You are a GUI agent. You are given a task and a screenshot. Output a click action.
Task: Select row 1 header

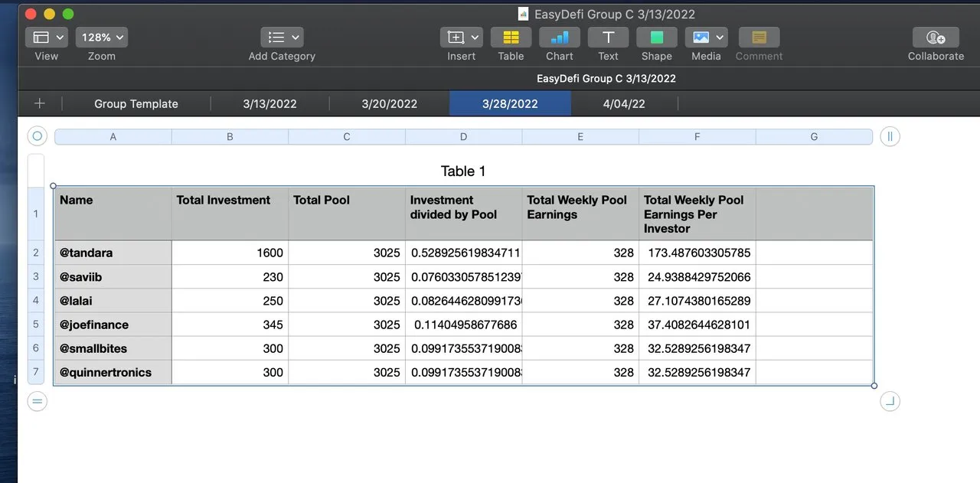pos(36,214)
